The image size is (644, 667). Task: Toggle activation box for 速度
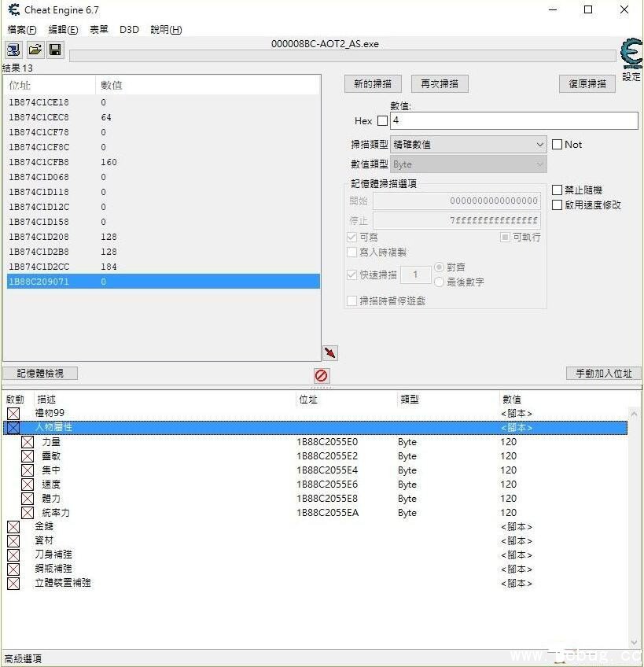[28, 485]
